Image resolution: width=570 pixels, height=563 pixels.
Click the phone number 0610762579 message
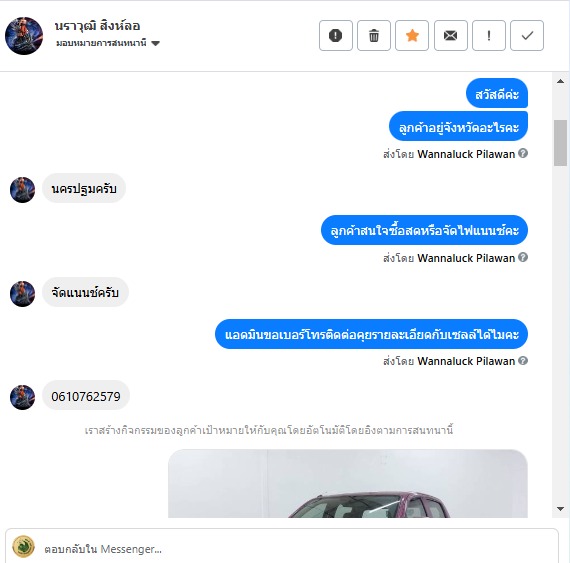click(x=86, y=396)
